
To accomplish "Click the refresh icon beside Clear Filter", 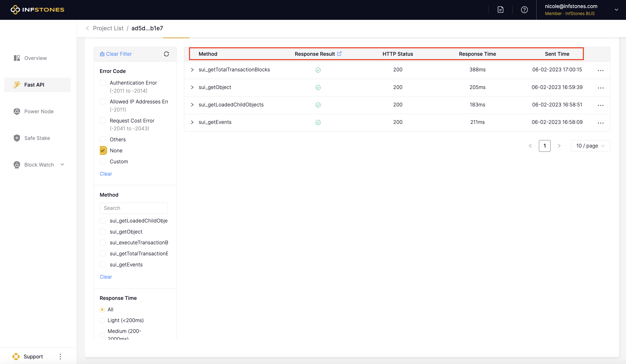I will 166,54.
